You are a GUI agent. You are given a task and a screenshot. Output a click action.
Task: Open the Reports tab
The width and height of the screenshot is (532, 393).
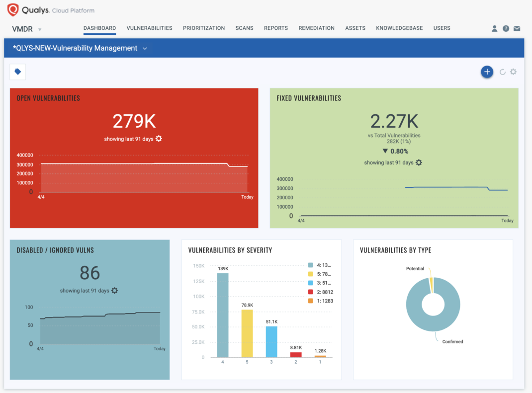click(276, 28)
